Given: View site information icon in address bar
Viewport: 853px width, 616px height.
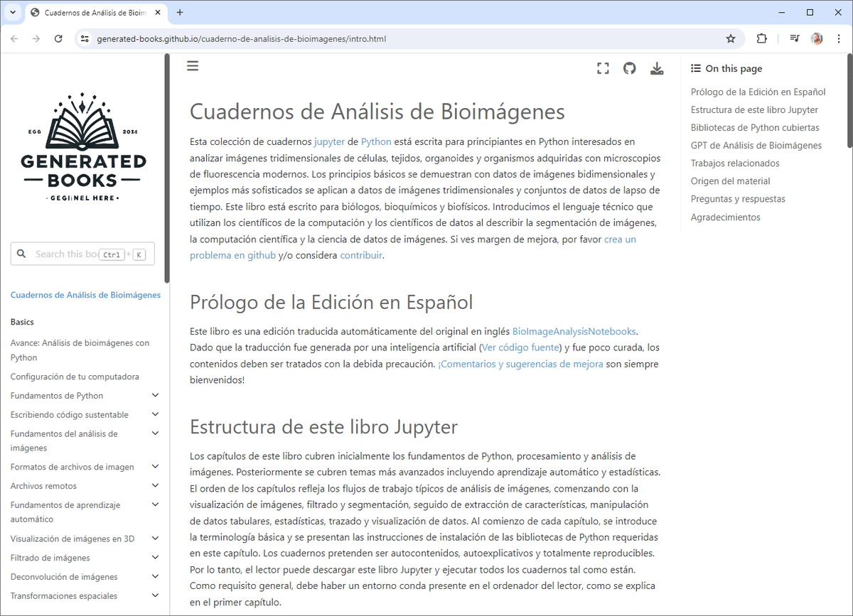Looking at the screenshot, I should (85, 38).
